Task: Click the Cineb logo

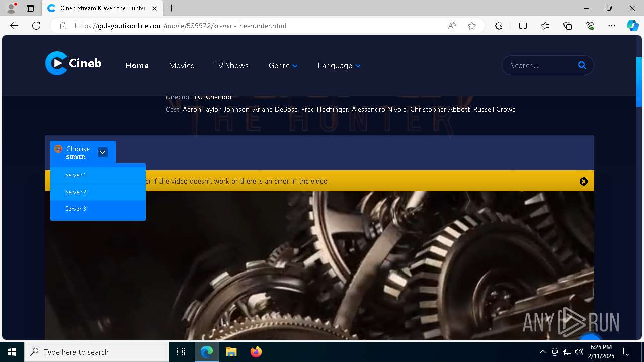Action: click(x=73, y=63)
